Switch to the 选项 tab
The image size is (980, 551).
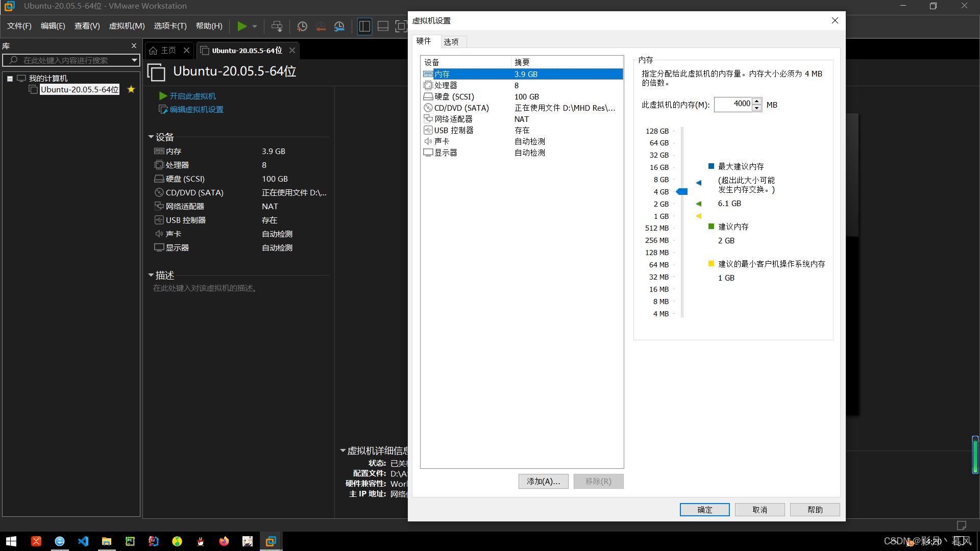[x=451, y=42]
